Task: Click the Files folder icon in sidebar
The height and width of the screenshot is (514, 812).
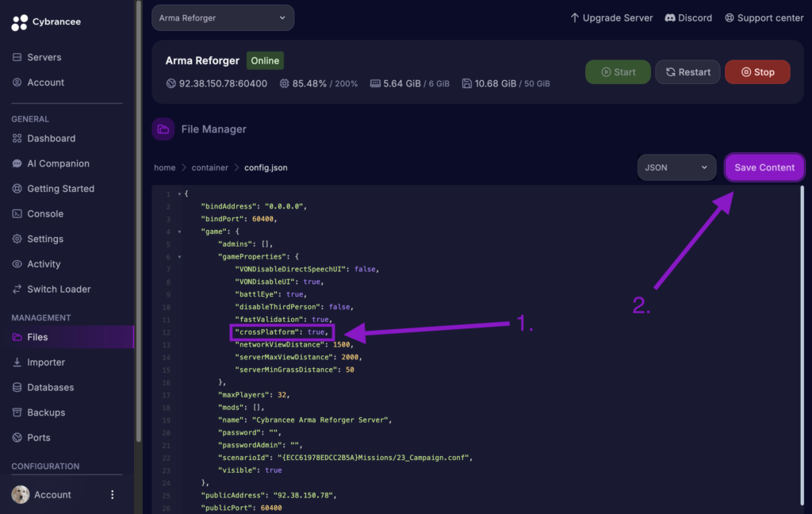Action: coord(17,337)
